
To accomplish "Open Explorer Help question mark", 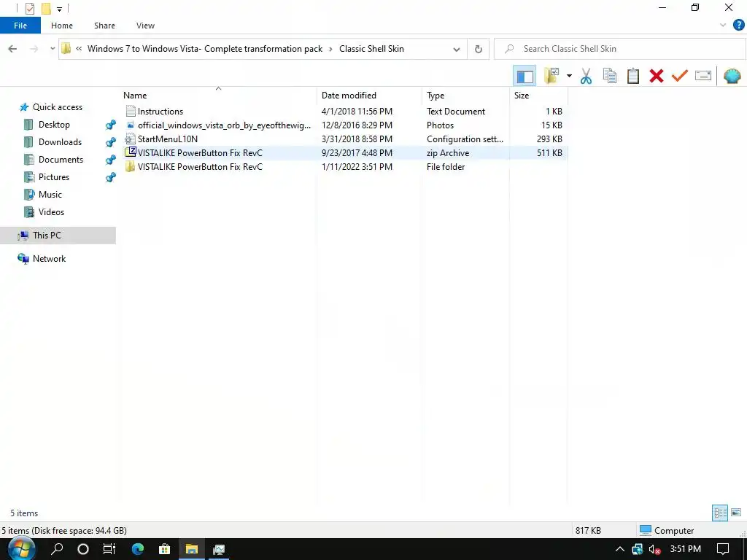I will click(738, 26).
